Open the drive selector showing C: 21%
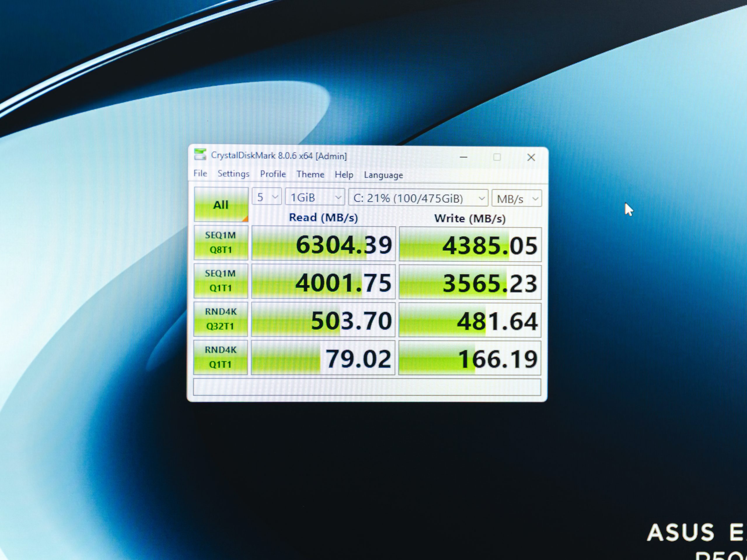747x560 pixels. click(x=418, y=198)
